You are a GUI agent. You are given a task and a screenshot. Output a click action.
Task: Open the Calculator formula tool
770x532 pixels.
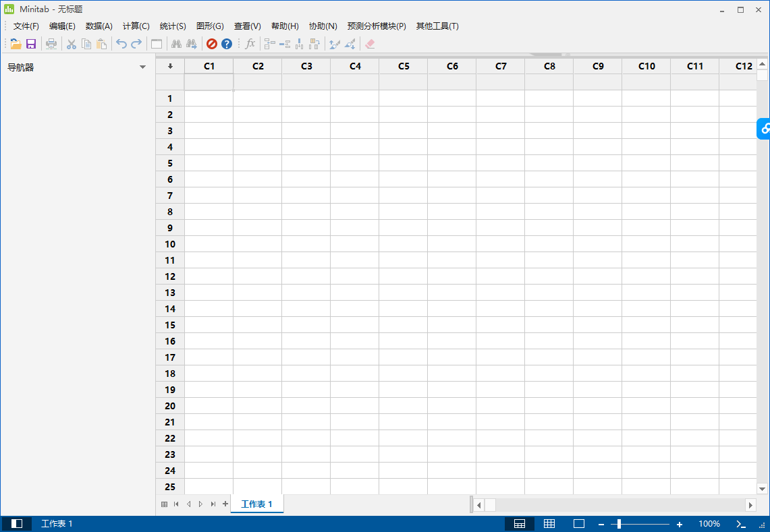pyautogui.click(x=250, y=44)
